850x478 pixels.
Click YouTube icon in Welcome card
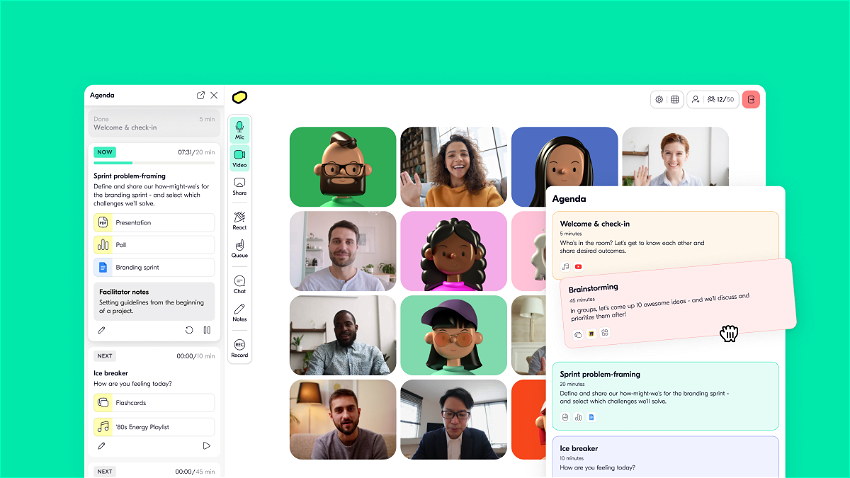tap(578, 267)
